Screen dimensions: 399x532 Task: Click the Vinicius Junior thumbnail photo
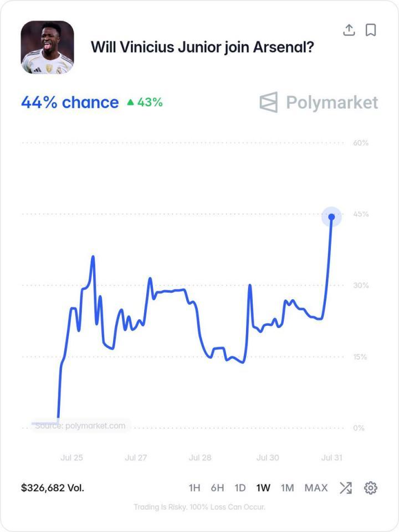pyautogui.click(x=47, y=47)
